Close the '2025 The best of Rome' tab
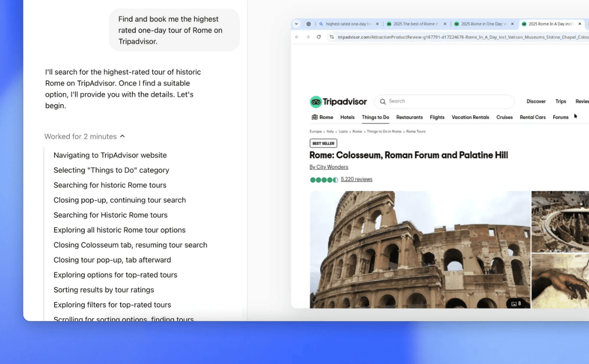 pyautogui.click(x=445, y=24)
